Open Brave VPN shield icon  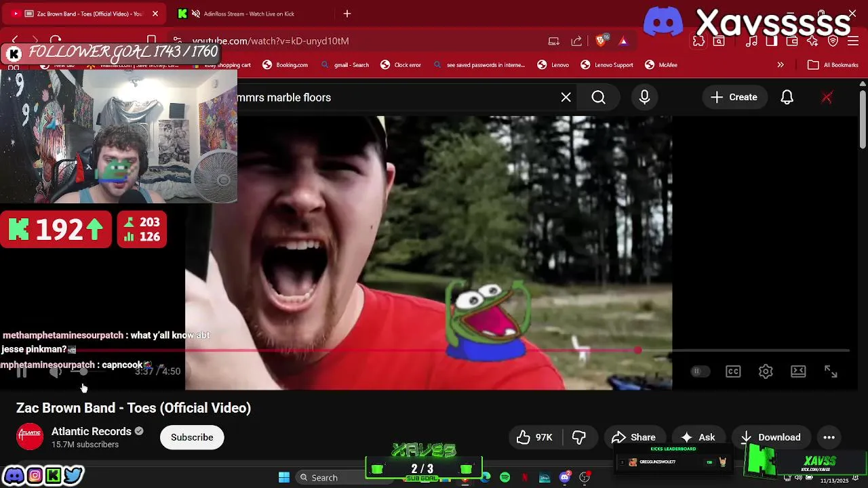click(833, 41)
